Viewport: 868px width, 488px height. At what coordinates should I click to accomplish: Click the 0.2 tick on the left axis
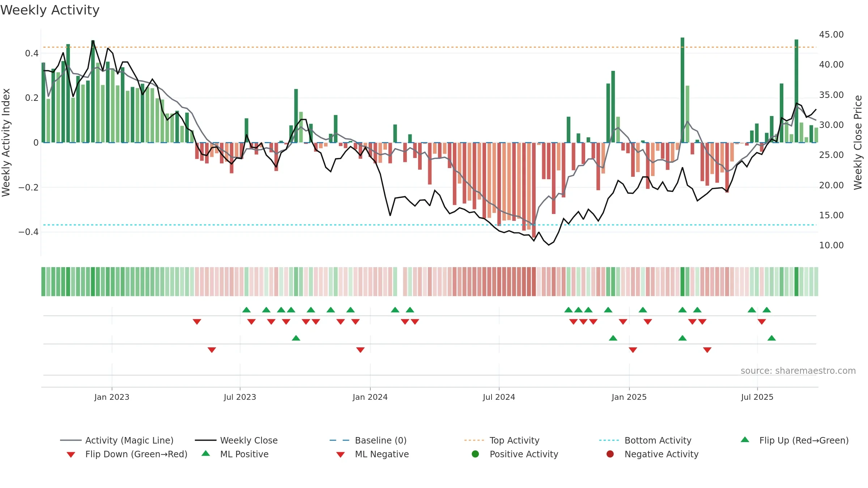[x=32, y=98]
